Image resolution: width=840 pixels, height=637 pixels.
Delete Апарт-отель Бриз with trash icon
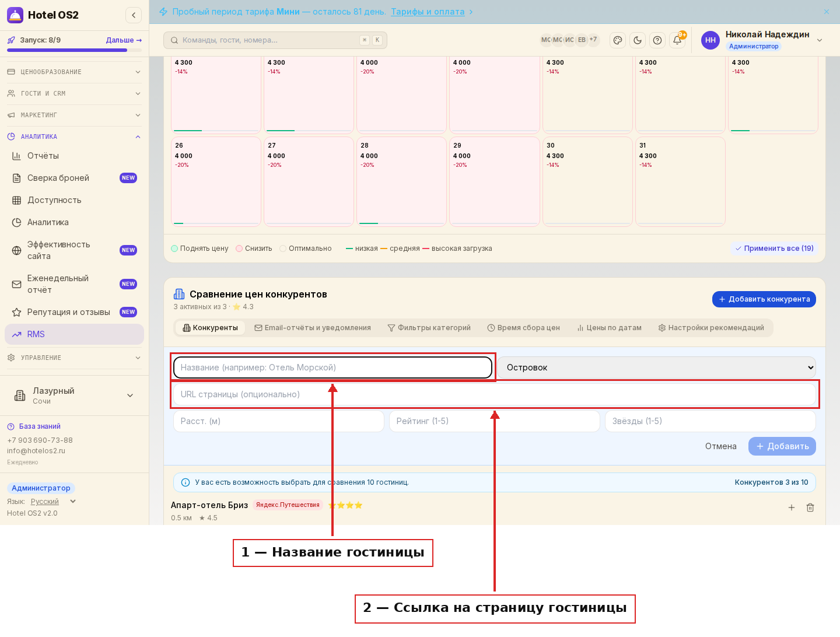(x=810, y=508)
